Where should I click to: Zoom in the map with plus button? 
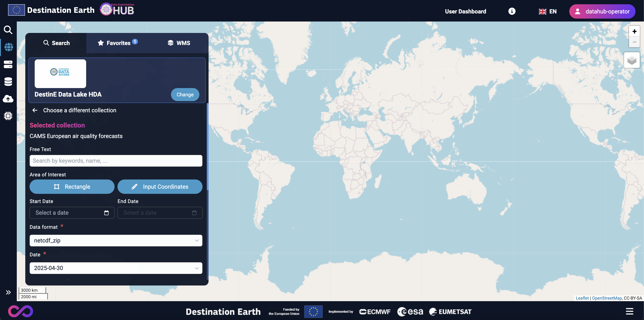coord(634,31)
